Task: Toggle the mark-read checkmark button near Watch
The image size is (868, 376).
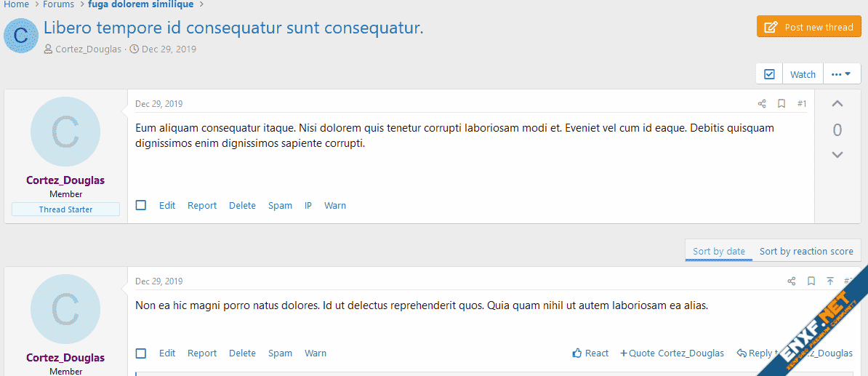Action: point(769,74)
